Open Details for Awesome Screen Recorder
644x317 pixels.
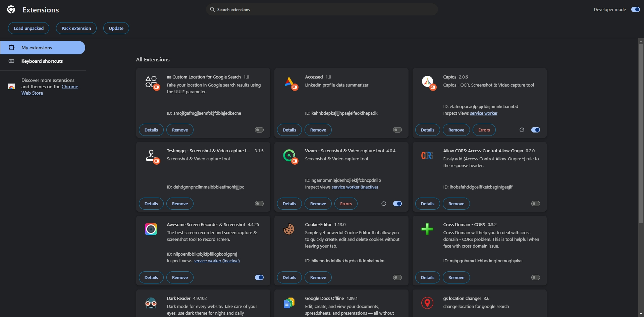(x=151, y=277)
